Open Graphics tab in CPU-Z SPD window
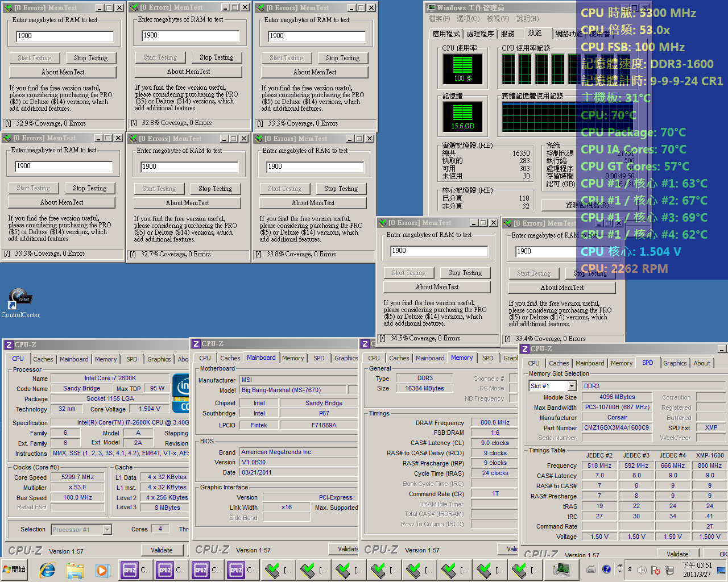 (x=675, y=363)
